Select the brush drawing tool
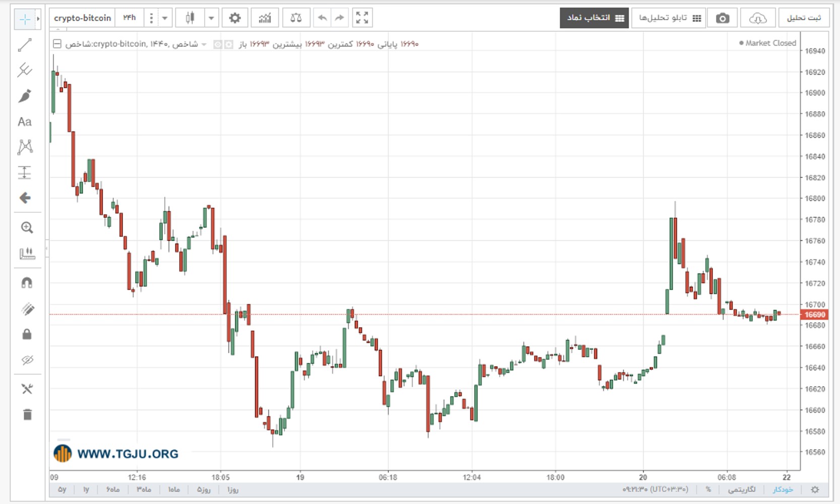Viewport: 840px width, 504px height. click(x=25, y=96)
